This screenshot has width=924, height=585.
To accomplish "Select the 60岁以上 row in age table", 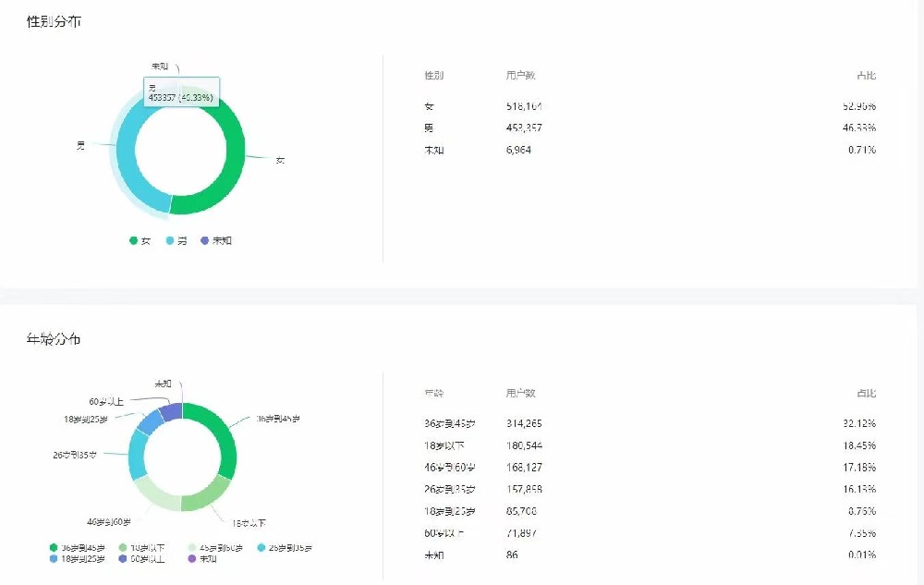I will 647,533.
